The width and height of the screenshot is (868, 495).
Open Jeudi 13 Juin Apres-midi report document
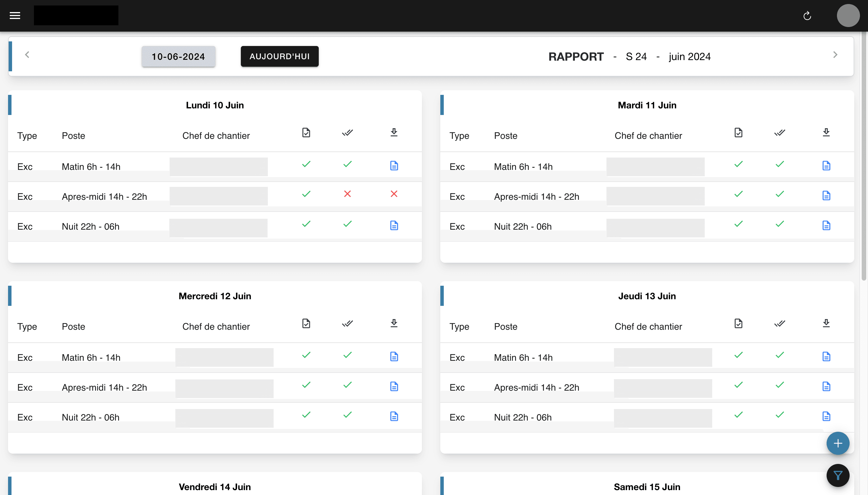(826, 387)
